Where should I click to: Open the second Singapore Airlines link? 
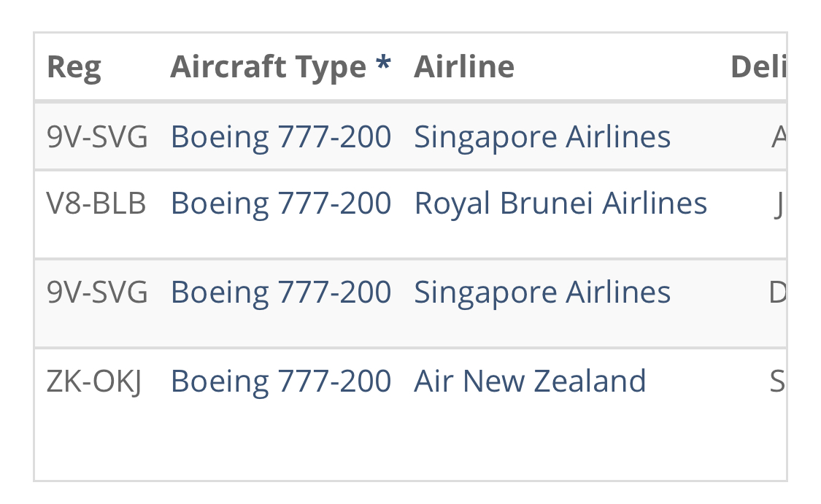[x=542, y=292]
